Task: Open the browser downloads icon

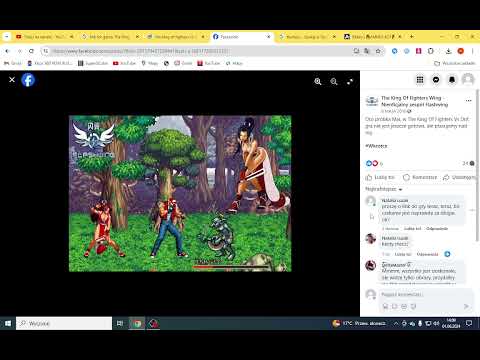Action: (448, 51)
